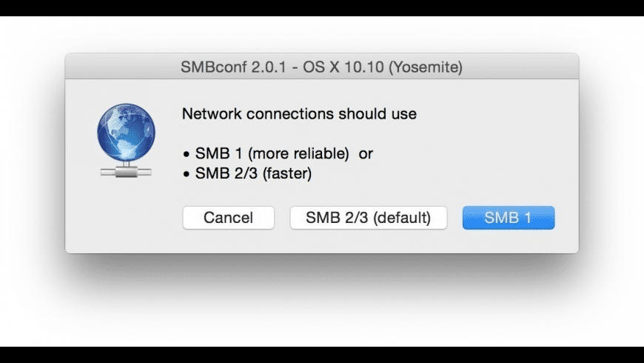Click the word "(default)" on the middle button
Viewport: 644px width, 363px height.
click(400, 218)
